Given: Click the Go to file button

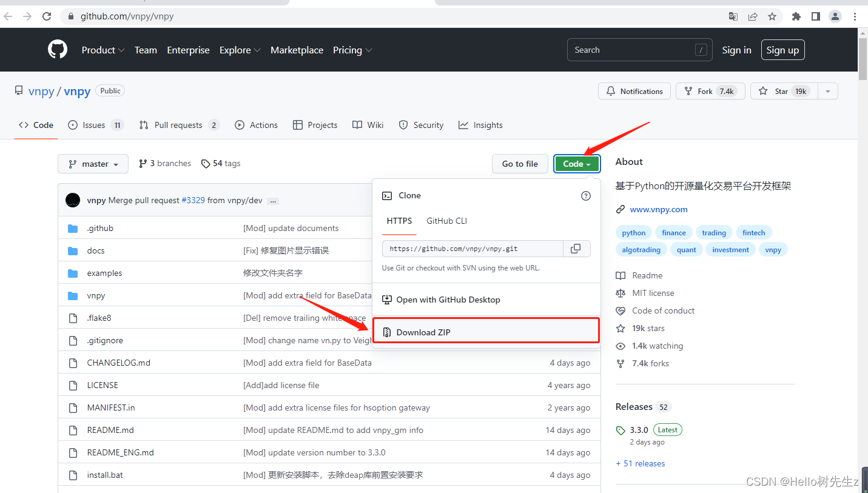Looking at the screenshot, I should (520, 164).
